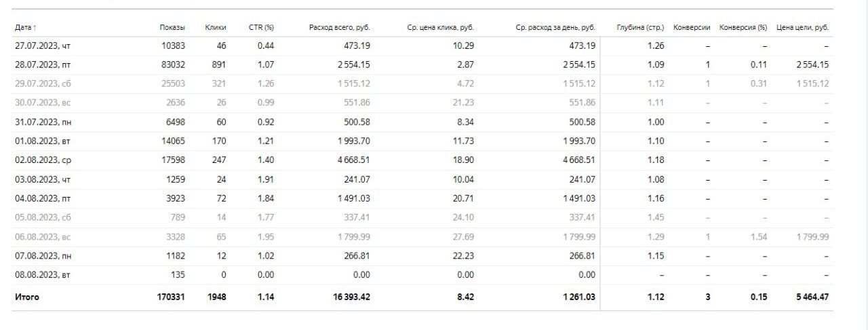
Task: Click the Глубина (стр.) column header
Action: tap(640, 28)
